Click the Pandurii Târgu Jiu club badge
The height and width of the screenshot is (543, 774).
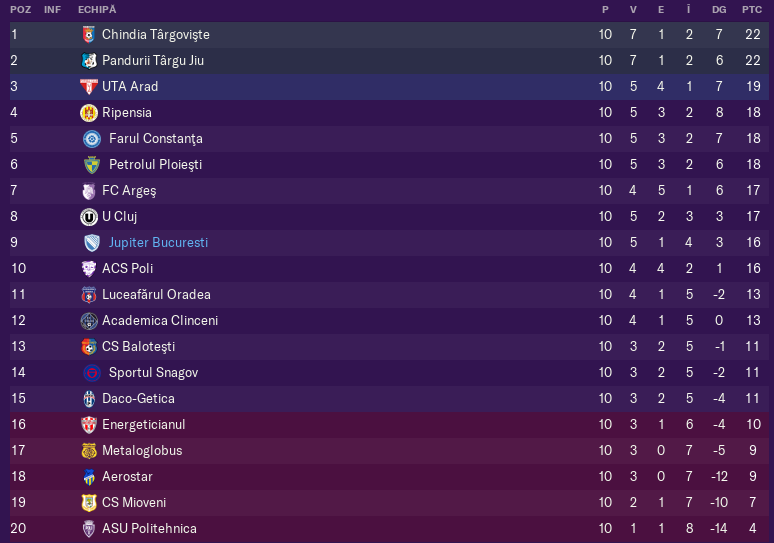point(89,61)
